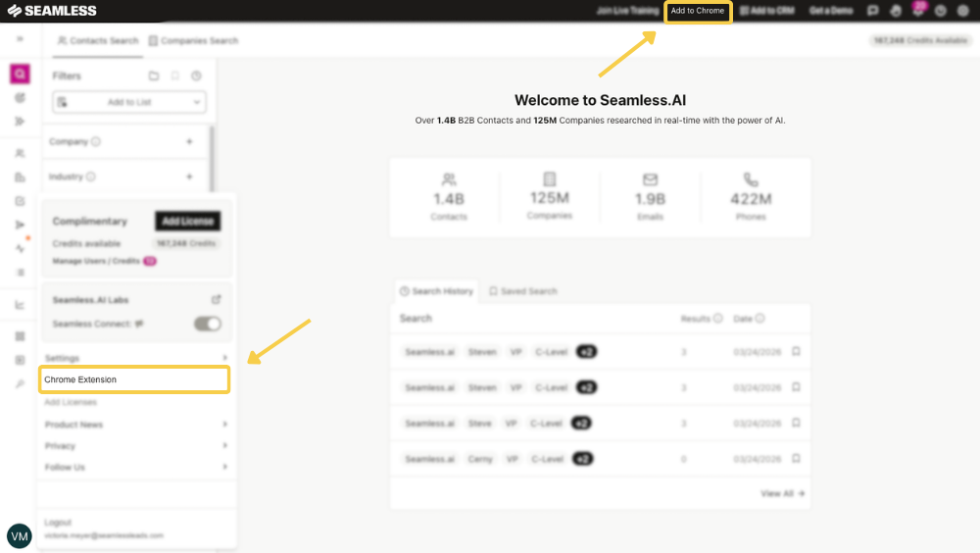The width and height of the screenshot is (980, 553).
Task: Expand the Settings submenu
Action: coord(136,358)
